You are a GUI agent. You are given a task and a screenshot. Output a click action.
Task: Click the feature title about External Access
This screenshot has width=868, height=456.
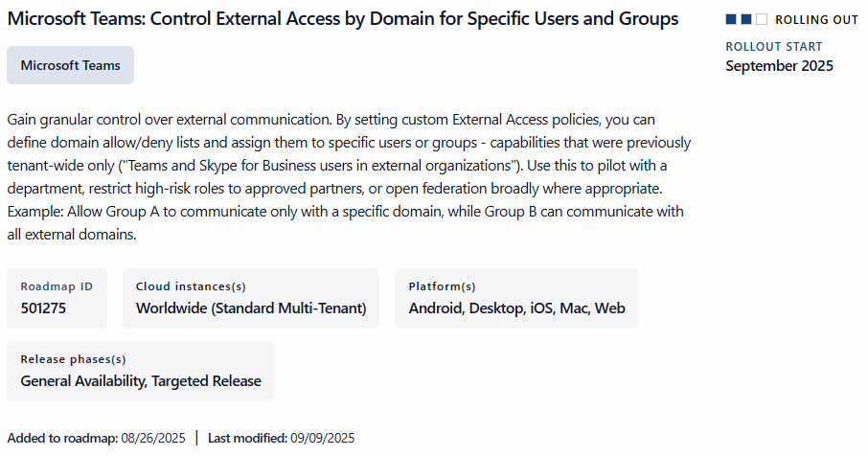[x=343, y=19]
